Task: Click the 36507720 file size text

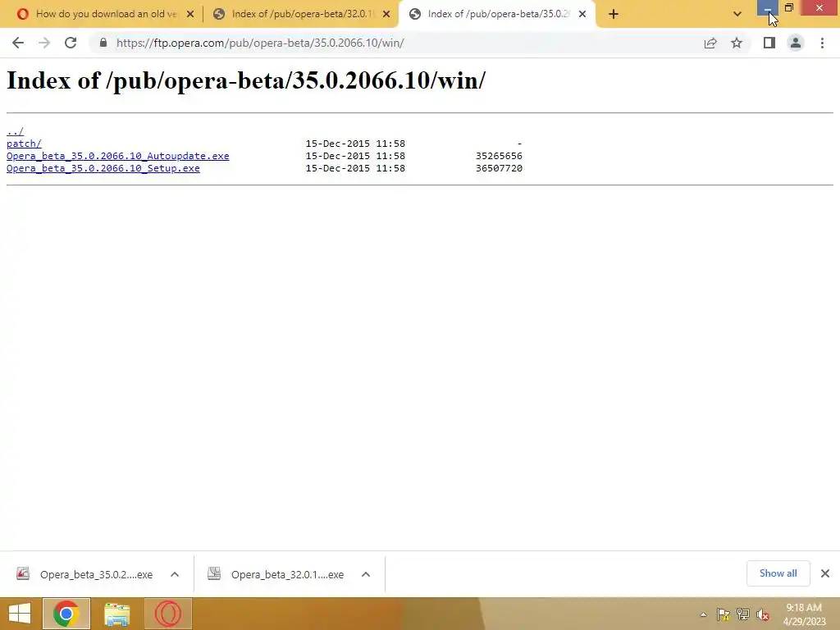Action: coord(499,168)
